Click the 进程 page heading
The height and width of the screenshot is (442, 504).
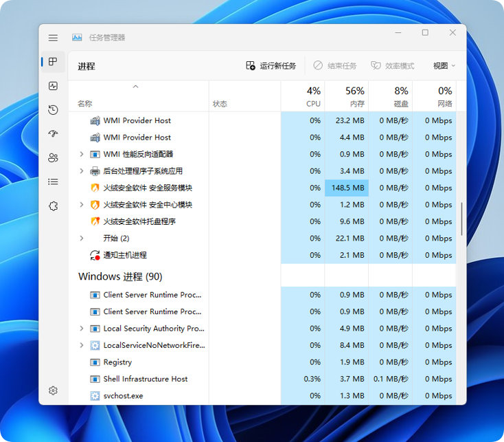86,66
